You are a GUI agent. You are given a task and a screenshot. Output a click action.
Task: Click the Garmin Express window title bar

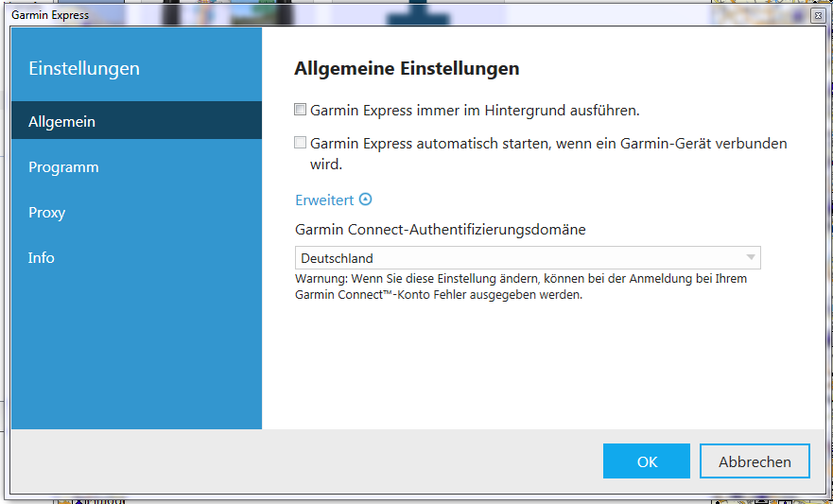click(x=378, y=16)
